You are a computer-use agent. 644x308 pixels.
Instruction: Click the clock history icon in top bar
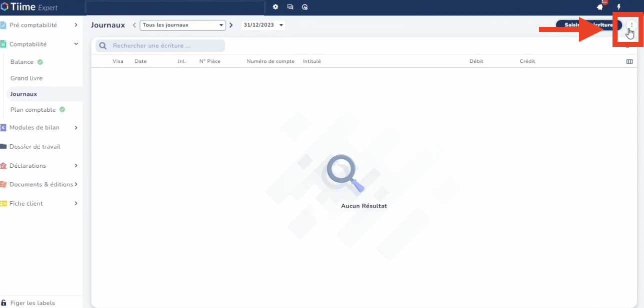[x=305, y=7]
